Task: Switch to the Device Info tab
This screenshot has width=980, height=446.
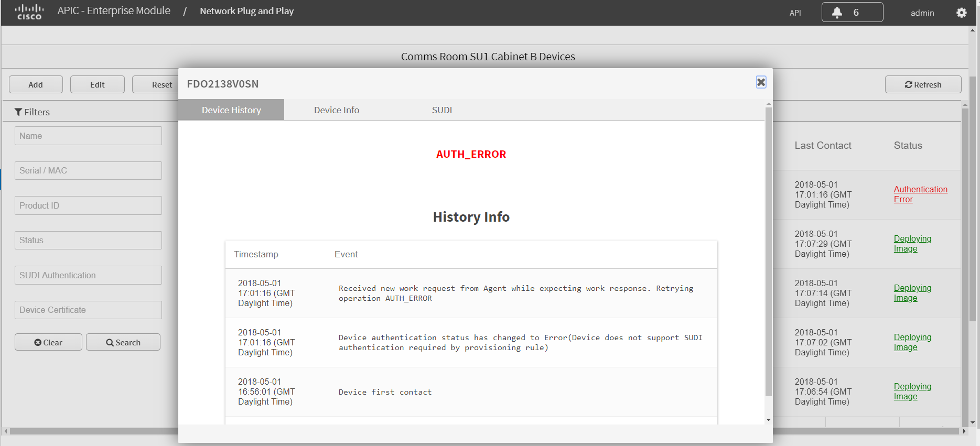Action: click(337, 110)
